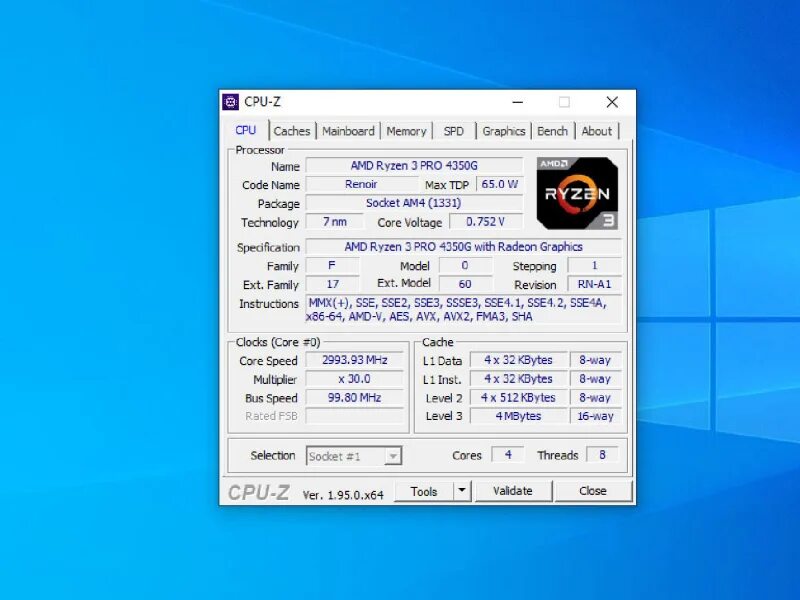Click the Max TDP value 65.0 W
The height and width of the screenshot is (600, 800).
coord(499,184)
